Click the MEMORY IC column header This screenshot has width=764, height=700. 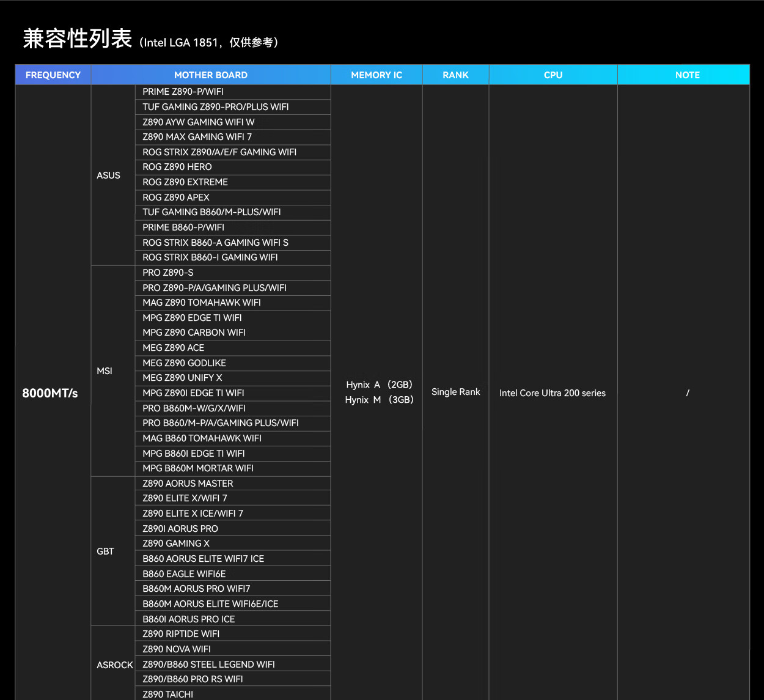376,75
